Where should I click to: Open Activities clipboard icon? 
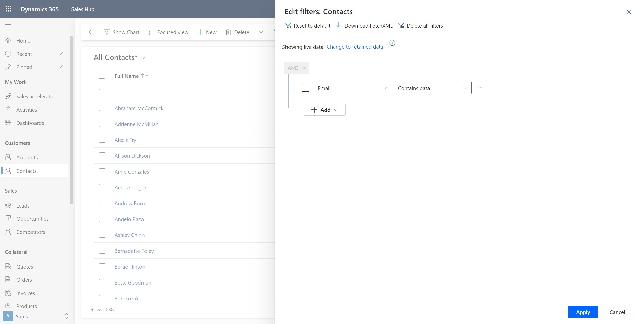[x=8, y=109]
